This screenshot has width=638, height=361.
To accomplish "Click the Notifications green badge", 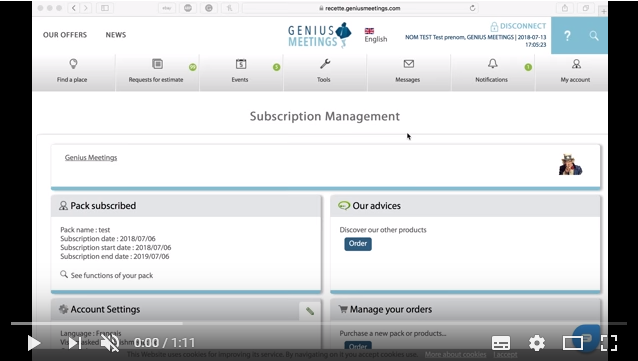I will click(528, 67).
